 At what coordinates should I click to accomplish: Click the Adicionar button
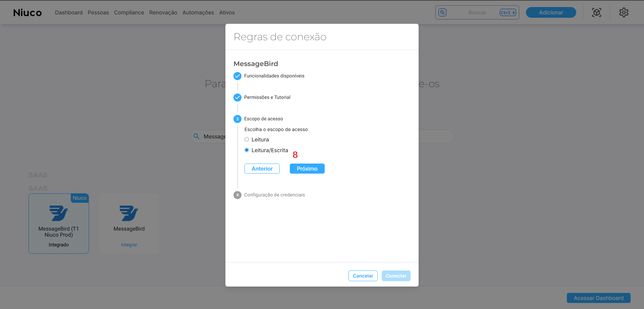(551, 12)
